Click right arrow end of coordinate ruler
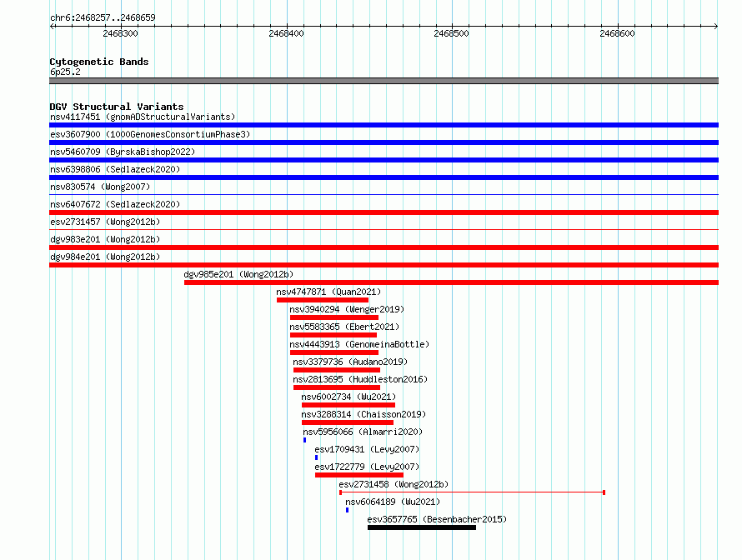The image size is (742, 560). tap(716, 26)
